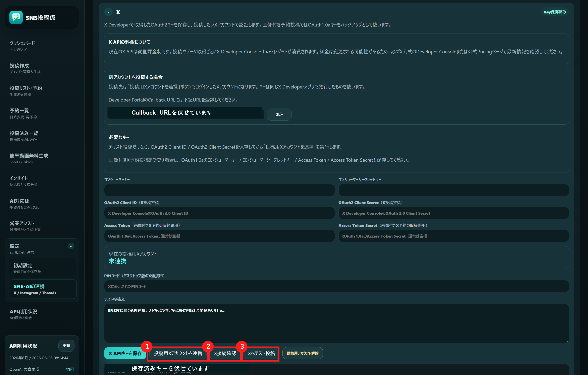588x375 pixels.
Task: Open 営業アシスト in the sidebar
Action: (42, 226)
